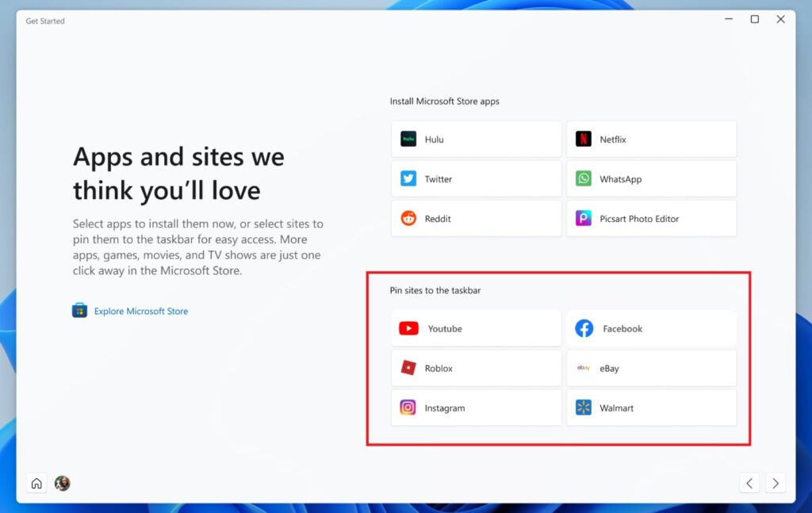Choose the Picsart Photo Editor icon
Screen dimensions: 812x513
(x=584, y=219)
